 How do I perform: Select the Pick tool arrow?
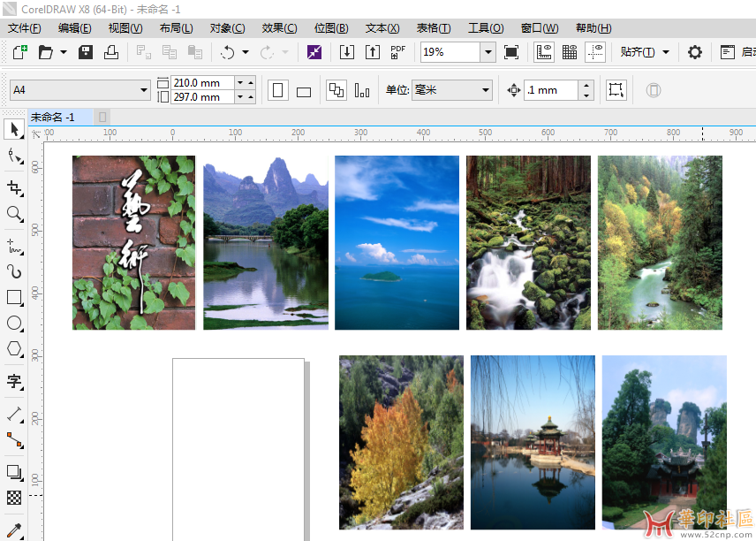click(x=14, y=129)
